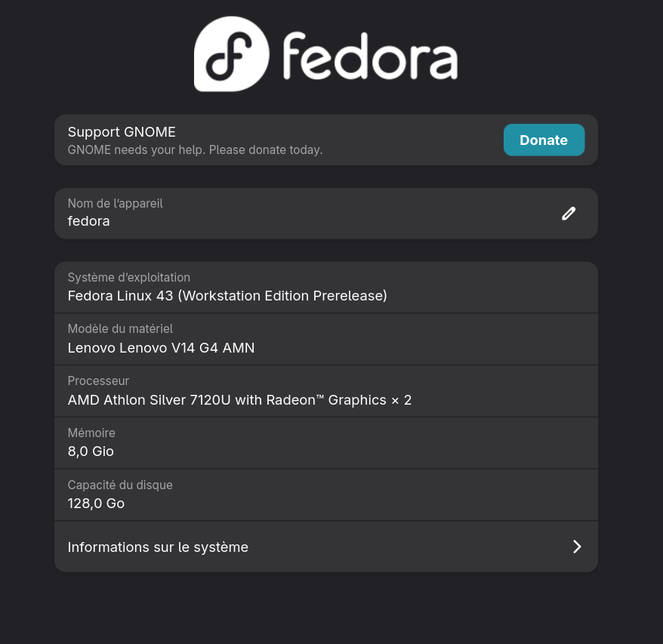Click the Processeur label
Screen dimensions: 663x644
tap(98, 381)
